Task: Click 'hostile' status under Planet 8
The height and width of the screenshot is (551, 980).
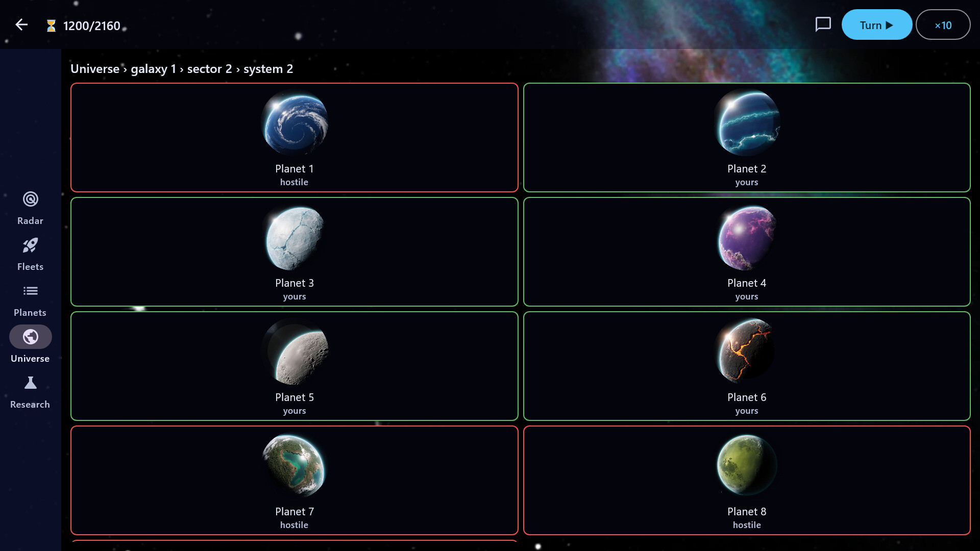Action: point(747,525)
